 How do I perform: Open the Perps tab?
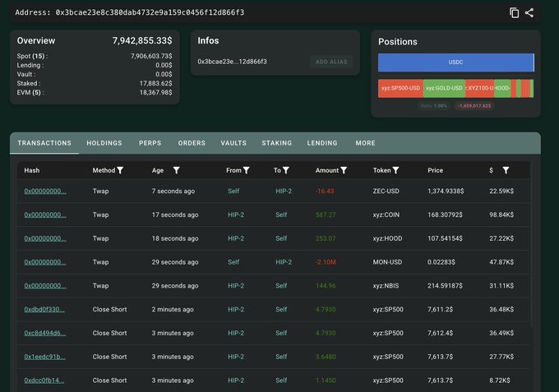click(150, 143)
